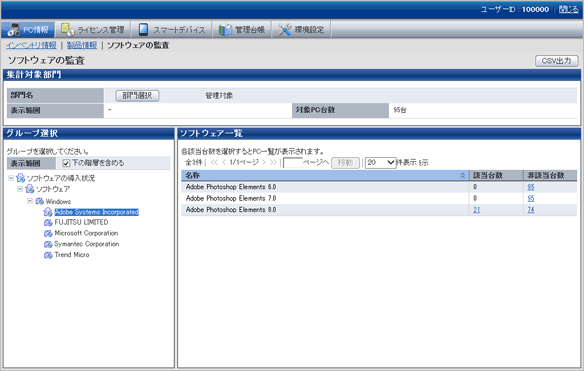Open 製品情報 link
This screenshot has height=371, width=584.
click(82, 45)
